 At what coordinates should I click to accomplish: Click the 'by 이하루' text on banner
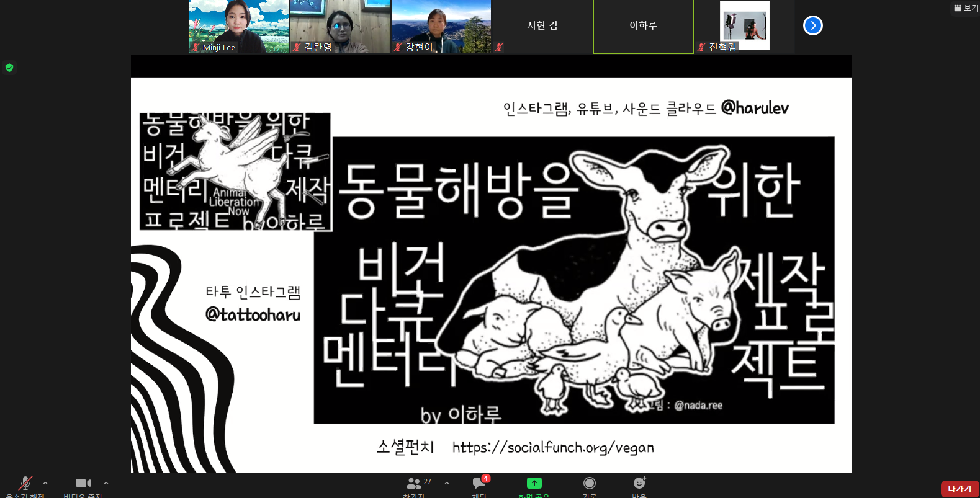coord(461,414)
